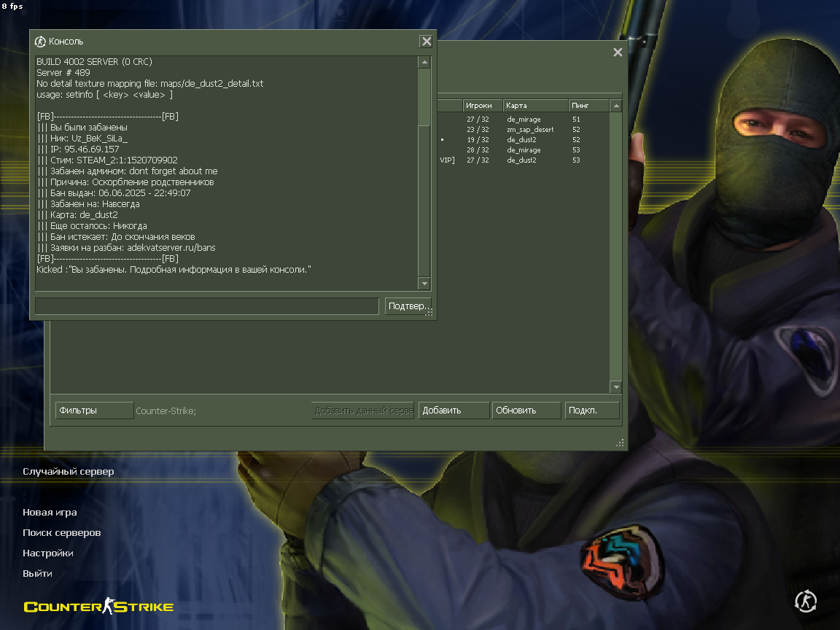Click the IP: 95.46.69.157 line
Screen dimensions: 840x630
[x=78, y=149]
